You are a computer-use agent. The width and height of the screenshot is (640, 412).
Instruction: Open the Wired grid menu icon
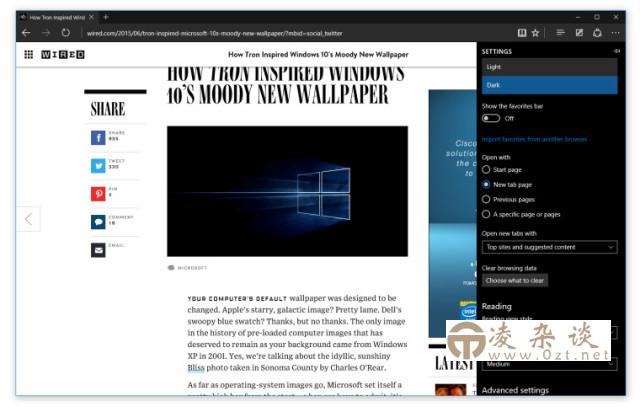[x=29, y=54]
